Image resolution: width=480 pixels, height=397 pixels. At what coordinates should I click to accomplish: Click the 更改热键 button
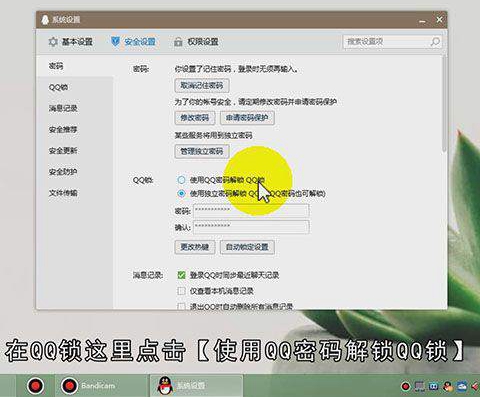pos(195,247)
